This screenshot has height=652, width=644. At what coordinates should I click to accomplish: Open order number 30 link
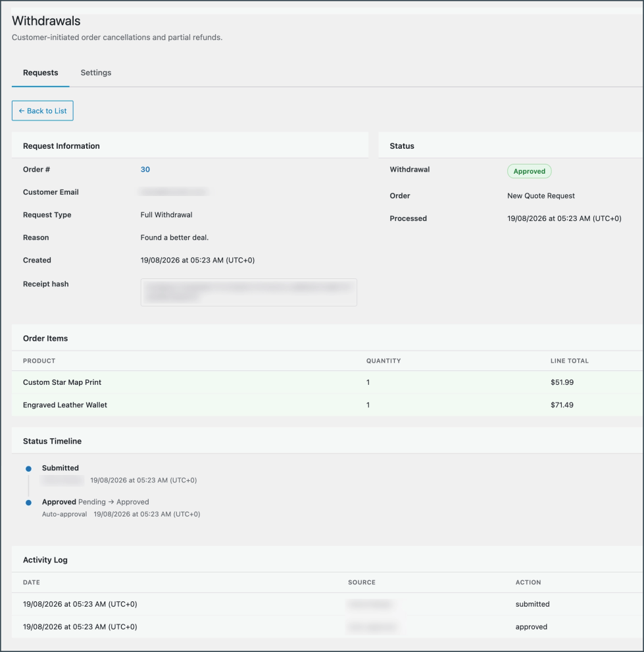(x=145, y=169)
